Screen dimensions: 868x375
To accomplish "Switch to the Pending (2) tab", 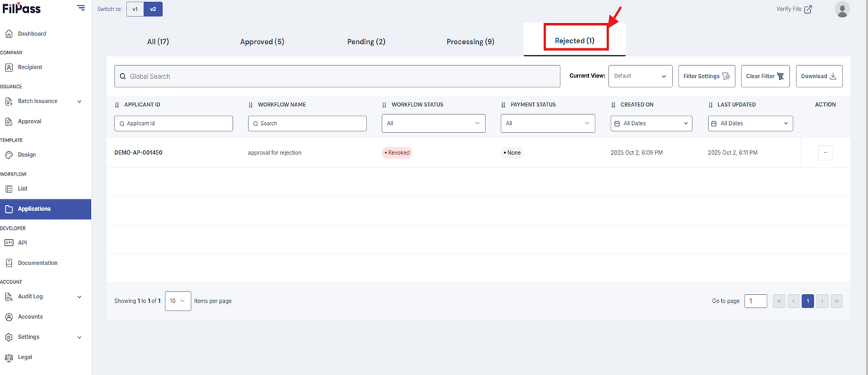I will pyautogui.click(x=366, y=41).
